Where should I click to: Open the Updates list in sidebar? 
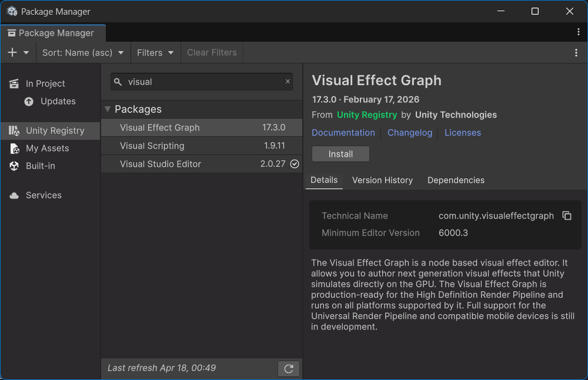[51, 101]
